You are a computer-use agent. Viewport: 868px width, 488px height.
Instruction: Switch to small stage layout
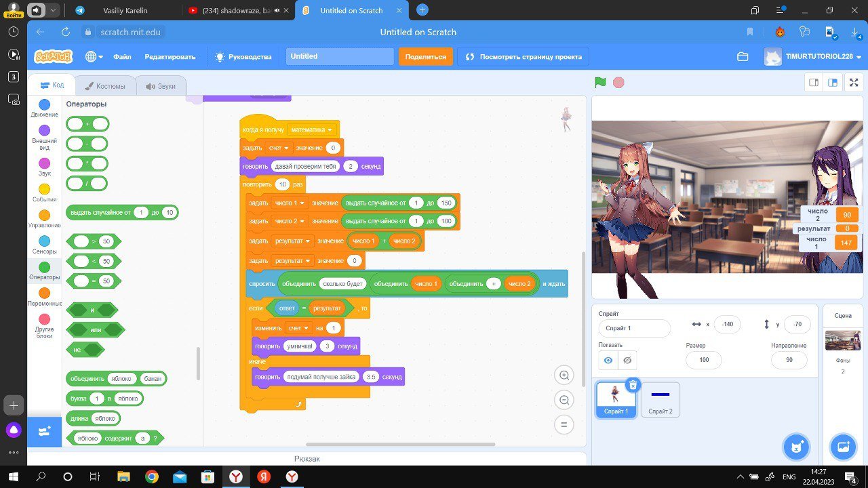(x=814, y=83)
